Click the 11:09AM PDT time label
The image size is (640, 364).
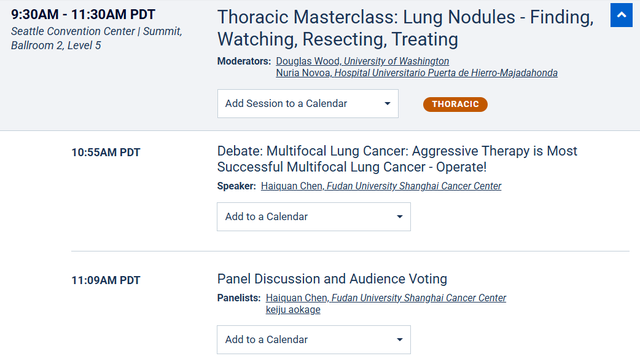[x=106, y=280]
